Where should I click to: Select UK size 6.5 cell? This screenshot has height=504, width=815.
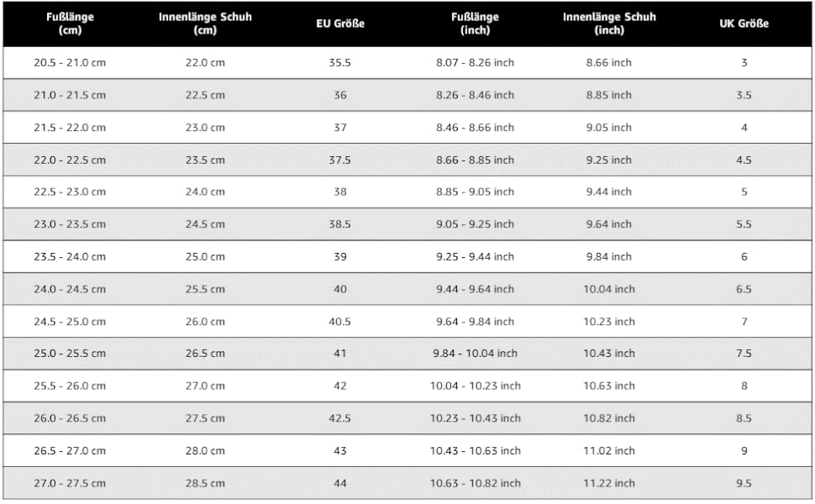744,289
